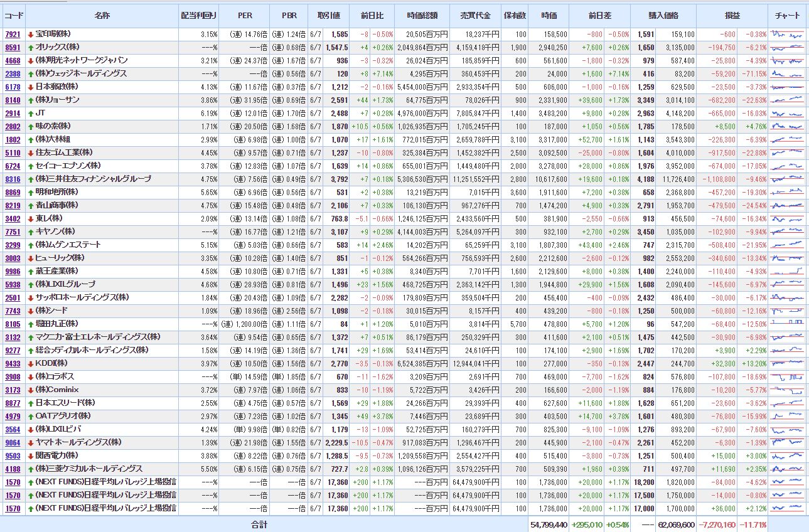Open stock code link 8316

click(x=13, y=179)
